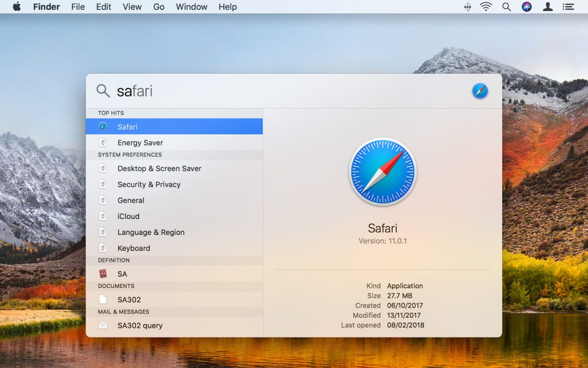Click the General row icon
Viewport: 588px width, 368px height.
[x=103, y=201]
